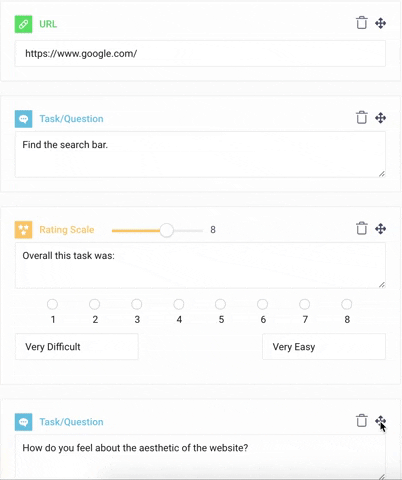Viewport: 402px width, 480px height.
Task: Click the Rating Scale block move handle
Action: click(x=380, y=229)
